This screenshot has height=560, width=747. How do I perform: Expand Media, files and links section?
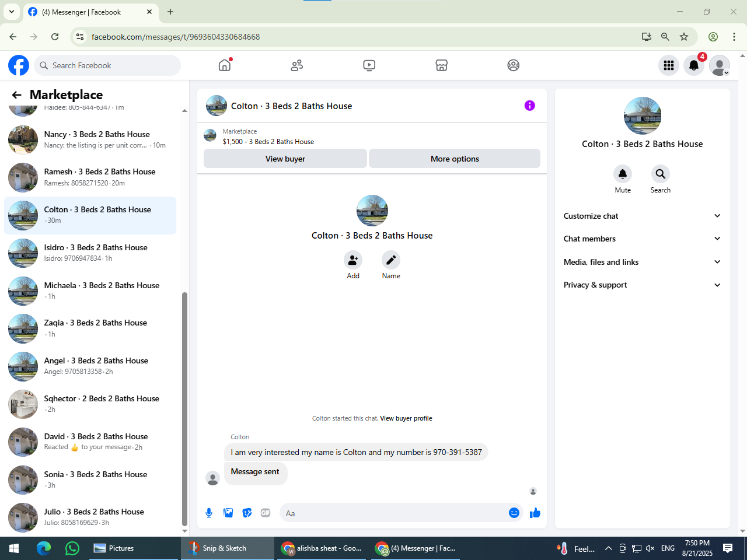pos(642,262)
